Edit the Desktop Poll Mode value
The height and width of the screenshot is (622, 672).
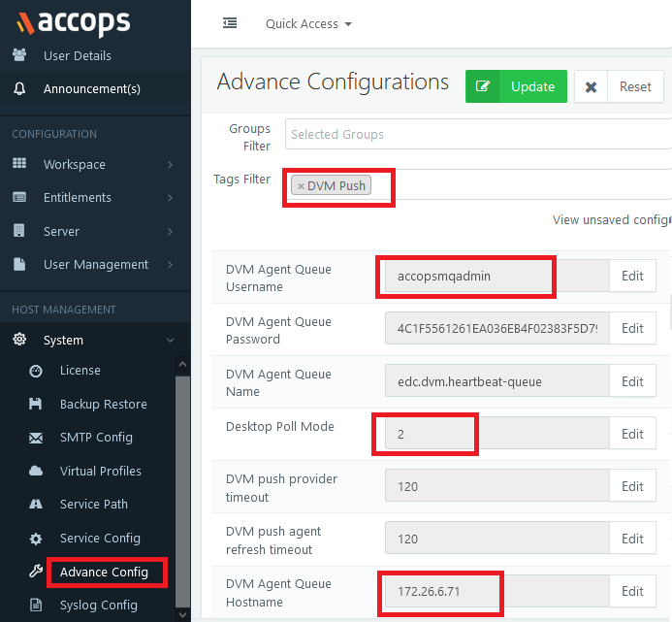632,433
